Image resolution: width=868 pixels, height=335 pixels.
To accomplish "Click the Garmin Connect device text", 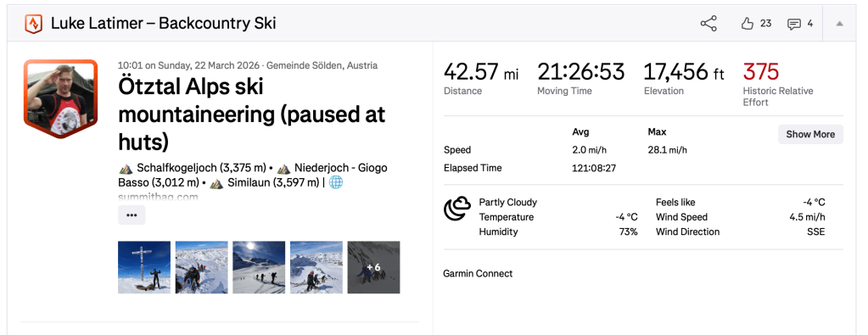I will [x=478, y=274].
